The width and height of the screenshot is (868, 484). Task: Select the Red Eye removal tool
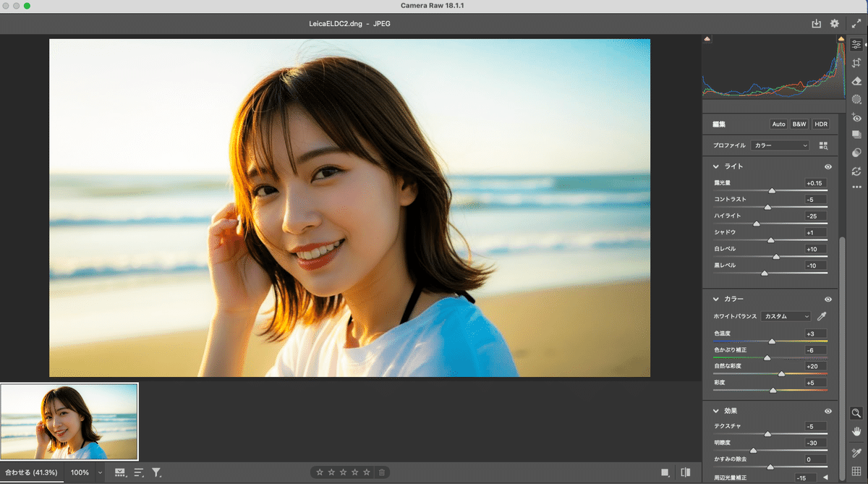point(856,117)
